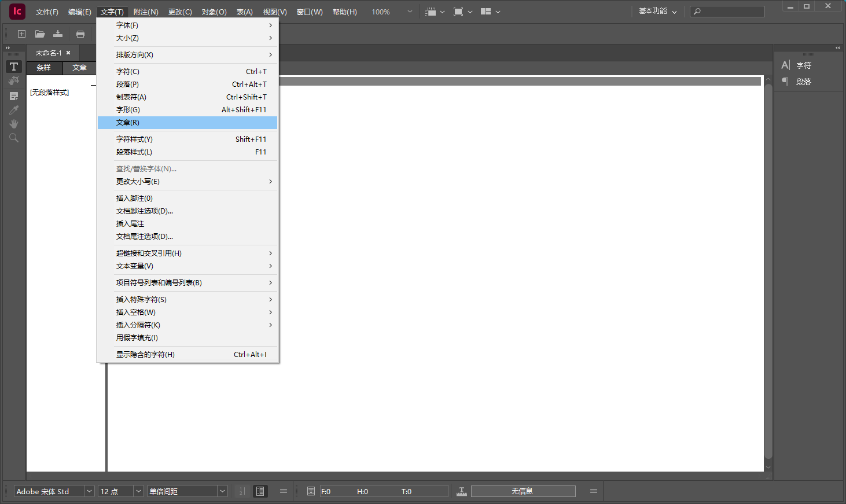Pick the Eyedropper tool
The image size is (846, 504).
point(13,109)
